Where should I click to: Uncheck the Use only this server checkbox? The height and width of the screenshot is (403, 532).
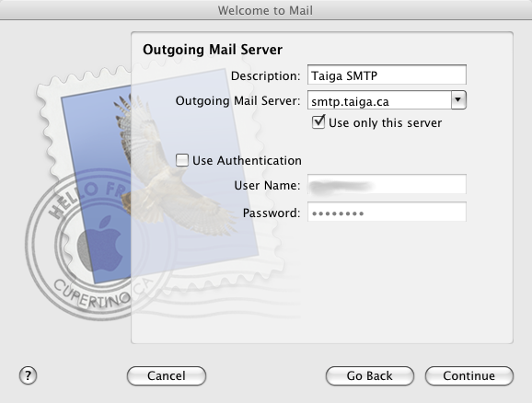(318, 122)
